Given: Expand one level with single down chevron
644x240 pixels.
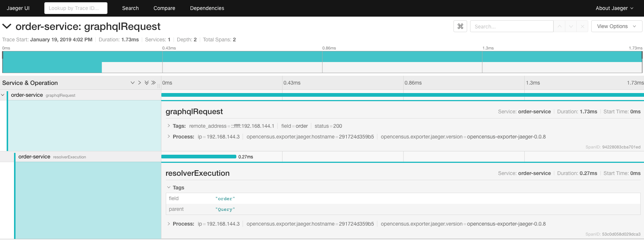Looking at the screenshot, I should pyautogui.click(x=133, y=83).
